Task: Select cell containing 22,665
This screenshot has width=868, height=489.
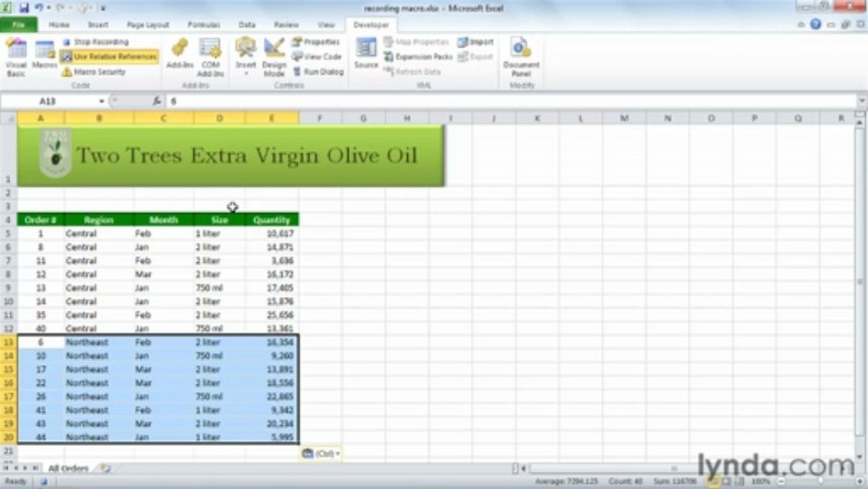Action: [271, 397]
